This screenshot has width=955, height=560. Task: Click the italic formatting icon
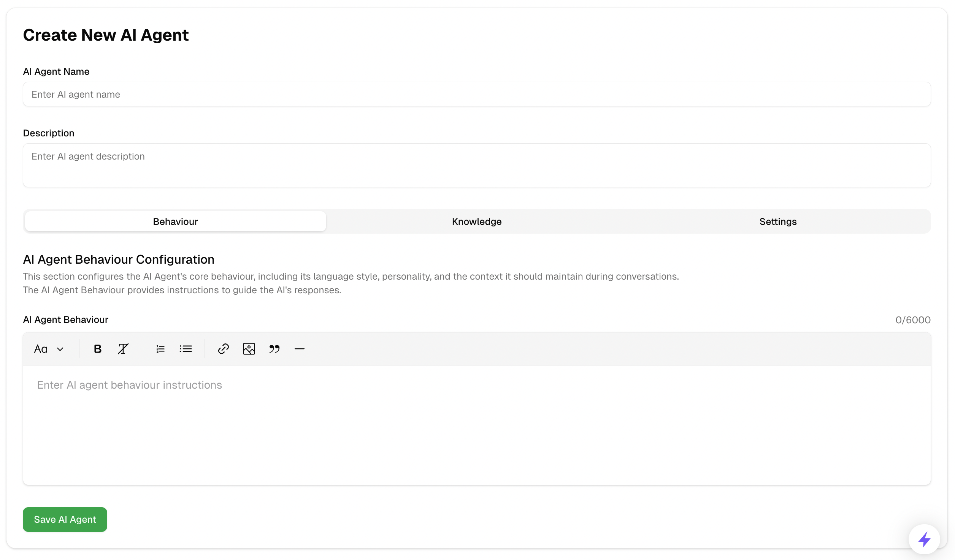pyautogui.click(x=123, y=349)
